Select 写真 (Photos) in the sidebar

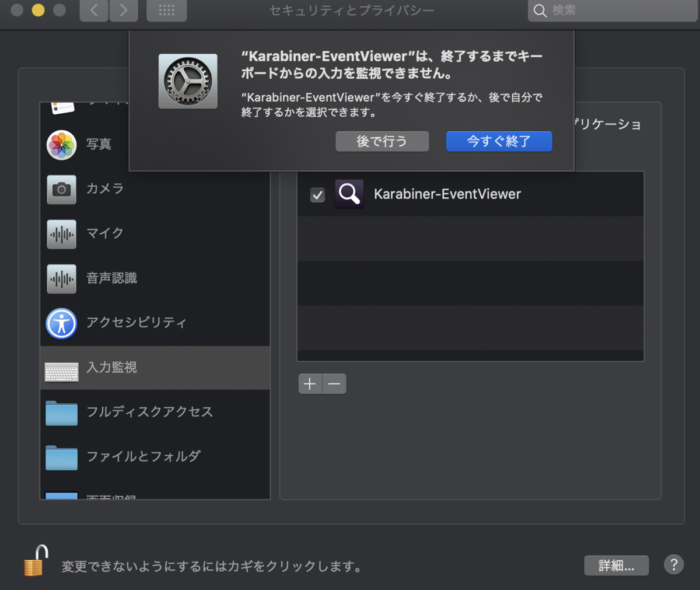tap(155, 144)
